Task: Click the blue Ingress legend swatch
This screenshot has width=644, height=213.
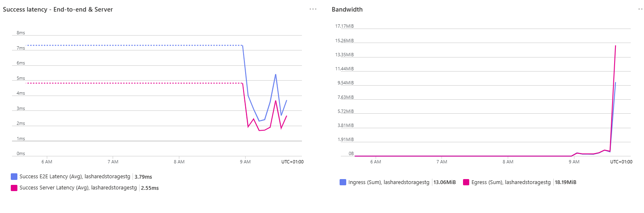Action: coord(343,182)
